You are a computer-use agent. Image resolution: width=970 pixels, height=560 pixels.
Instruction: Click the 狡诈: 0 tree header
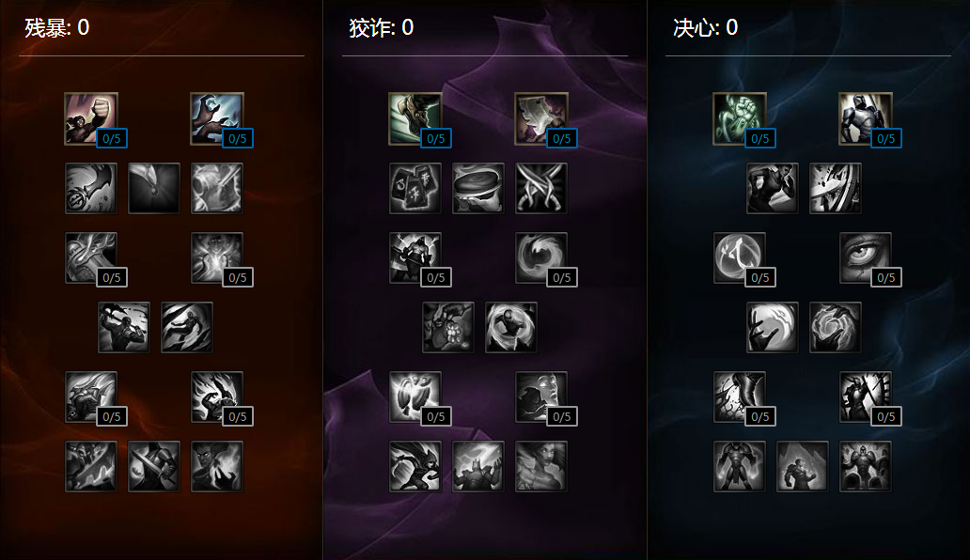coord(381,28)
